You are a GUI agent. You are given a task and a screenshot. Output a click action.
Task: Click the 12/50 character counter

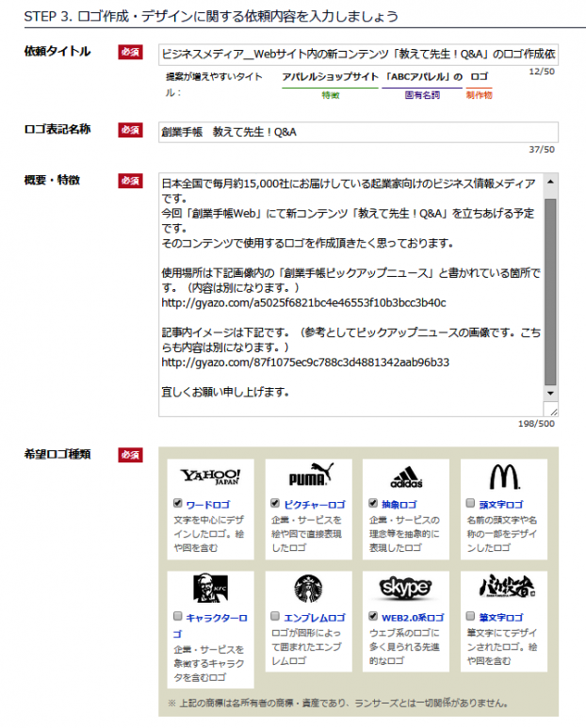pyautogui.click(x=542, y=72)
